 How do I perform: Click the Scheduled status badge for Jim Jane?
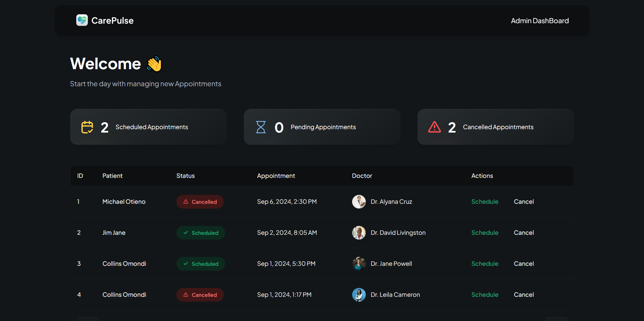[x=201, y=233]
